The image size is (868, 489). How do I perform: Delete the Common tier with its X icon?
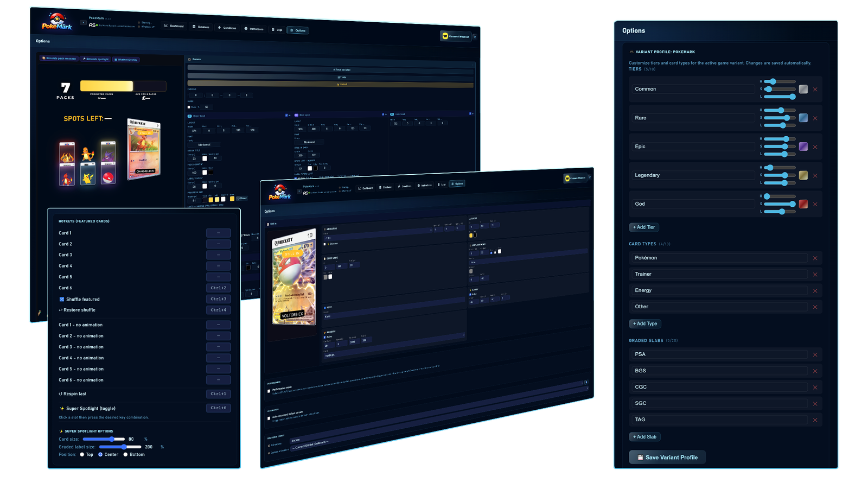(x=815, y=90)
